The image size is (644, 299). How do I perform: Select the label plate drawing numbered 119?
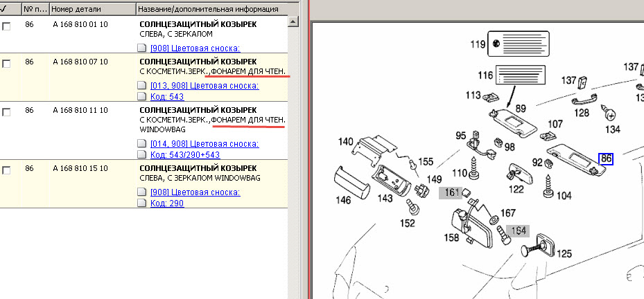[519, 44]
